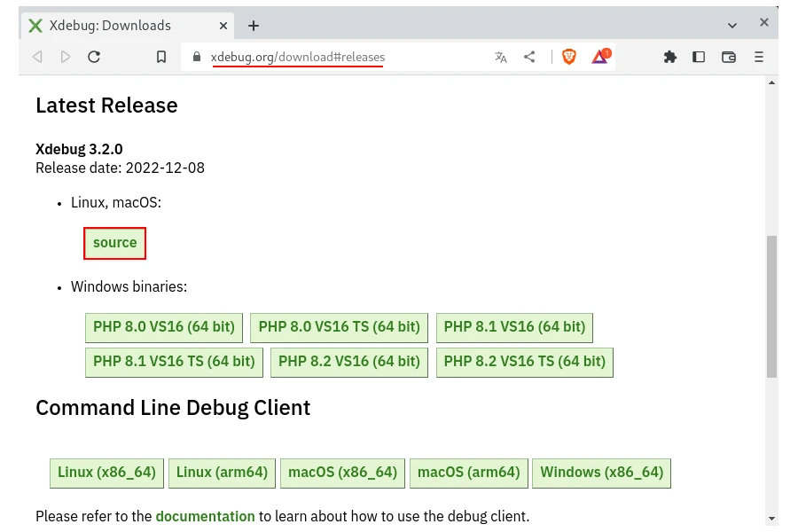Reload the Xdebug downloads page
This screenshot has height=532, width=798.
click(94, 56)
